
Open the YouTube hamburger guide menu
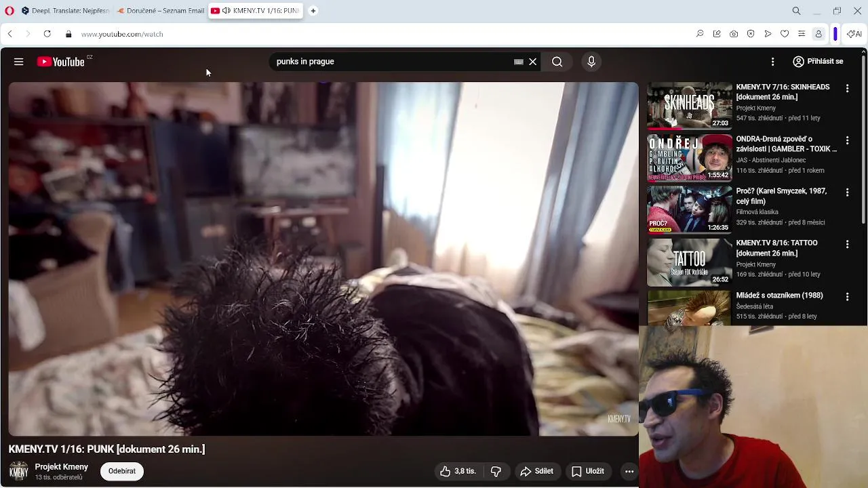tap(19, 62)
